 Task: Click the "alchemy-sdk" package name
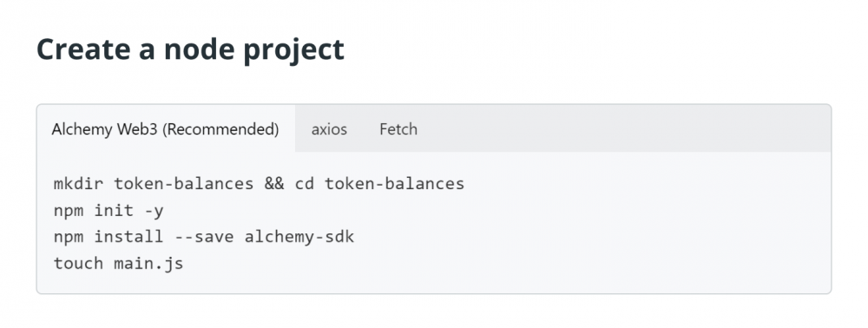click(x=299, y=238)
